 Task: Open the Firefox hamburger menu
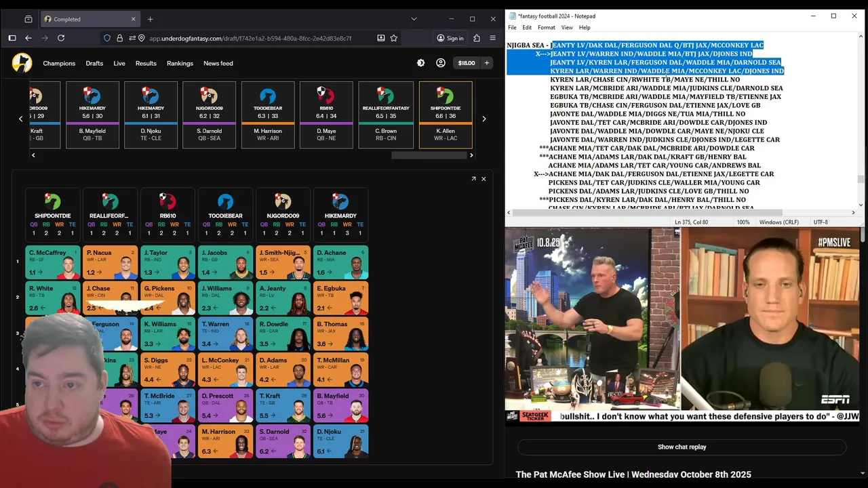[x=493, y=39]
